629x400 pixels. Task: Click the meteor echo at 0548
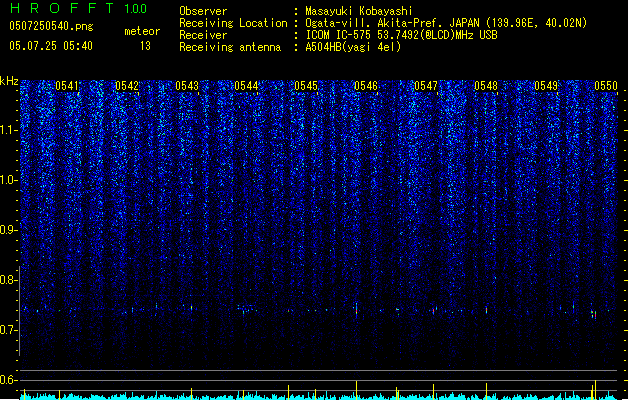487,310
